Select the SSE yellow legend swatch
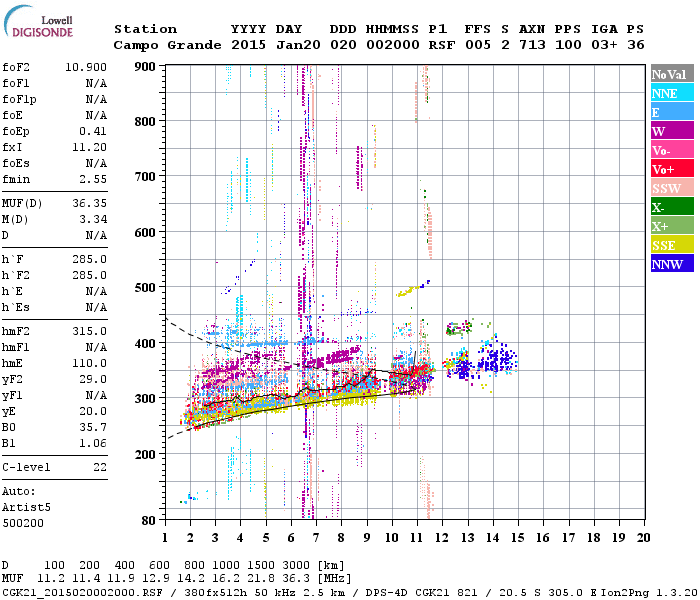This screenshot has width=700, height=600. [x=672, y=245]
